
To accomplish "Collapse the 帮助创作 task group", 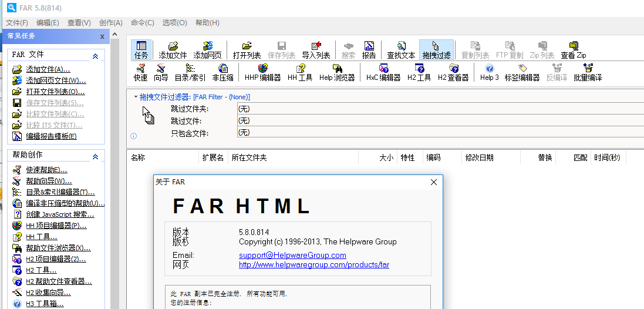I will point(95,156).
